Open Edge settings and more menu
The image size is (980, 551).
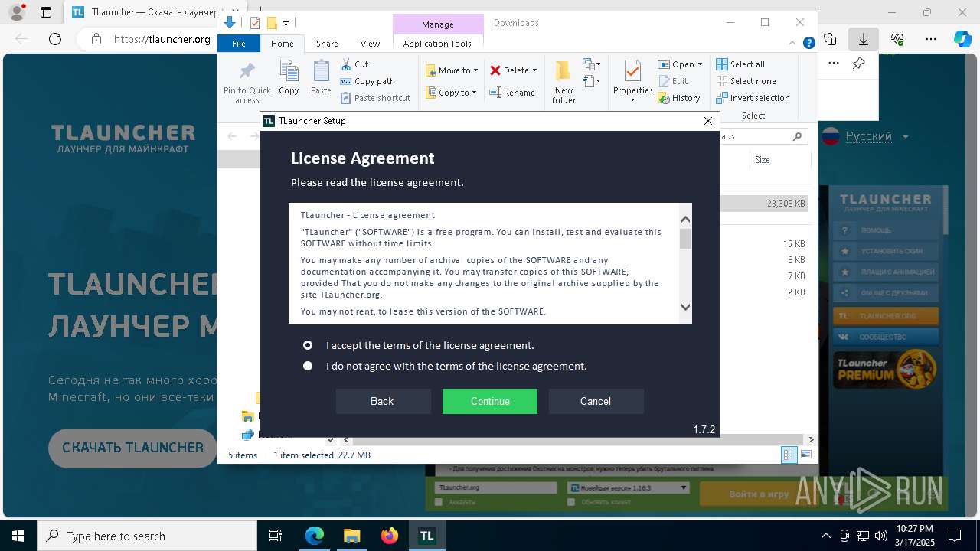click(931, 39)
